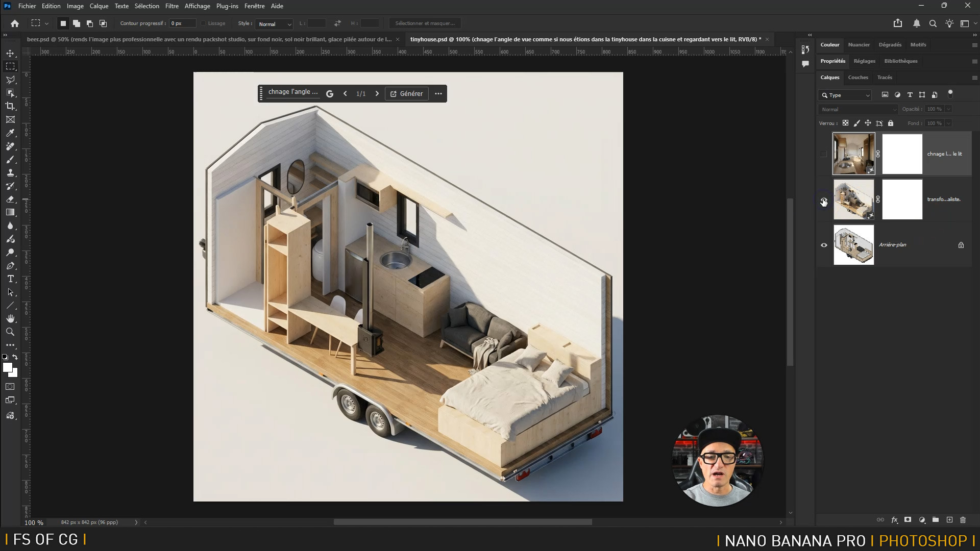Select the Eyedropper tool
The image size is (980, 551).
(x=10, y=133)
